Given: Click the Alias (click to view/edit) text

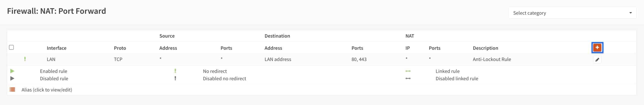Looking at the screenshot, I should (47, 90).
